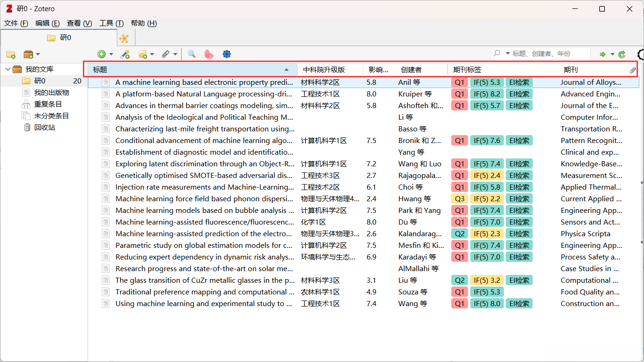This screenshot has width=644, height=362.
Task: Open the search mode dropdown arrow
Action: coord(508,54)
